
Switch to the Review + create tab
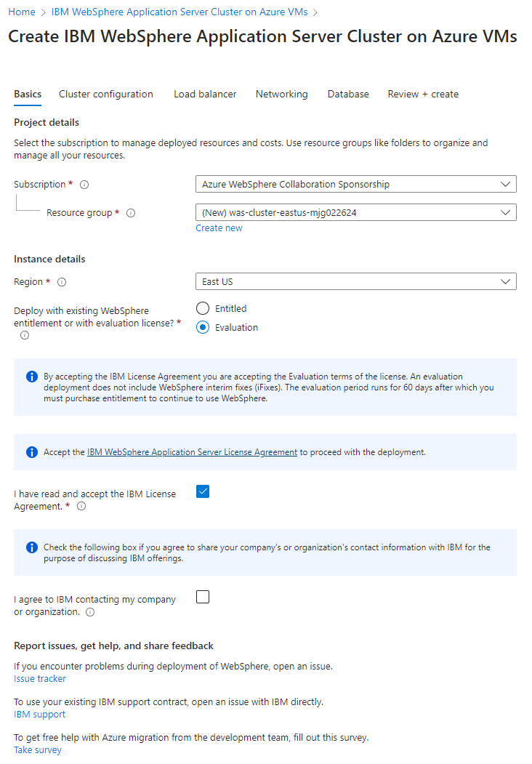[423, 94]
